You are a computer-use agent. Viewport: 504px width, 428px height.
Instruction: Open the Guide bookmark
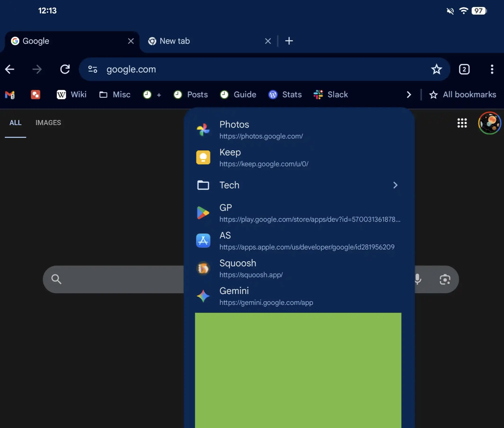click(238, 94)
